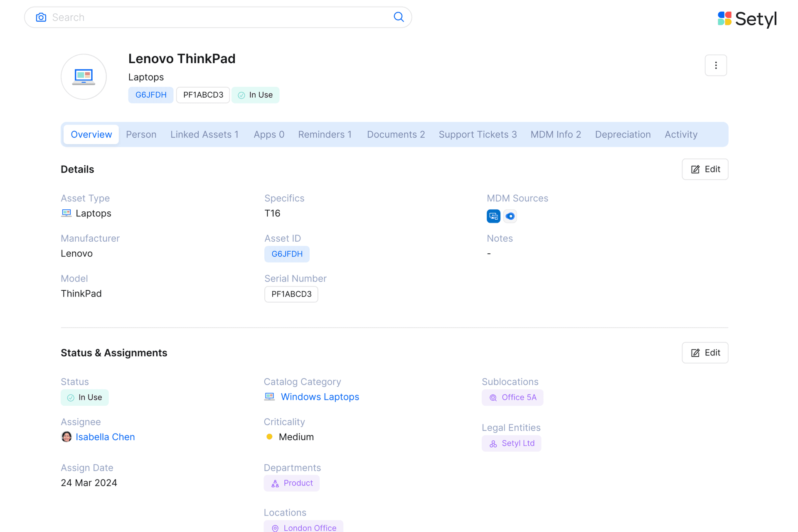Click Edit button in Status & Assignments
Screen dimensions: 798x532
coord(705,353)
